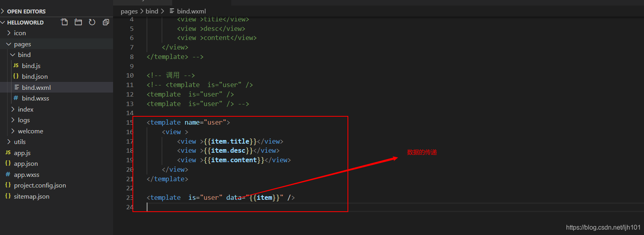Click the bind breadcrumb segment
Viewport: 644px width, 235px height.
(x=152, y=11)
